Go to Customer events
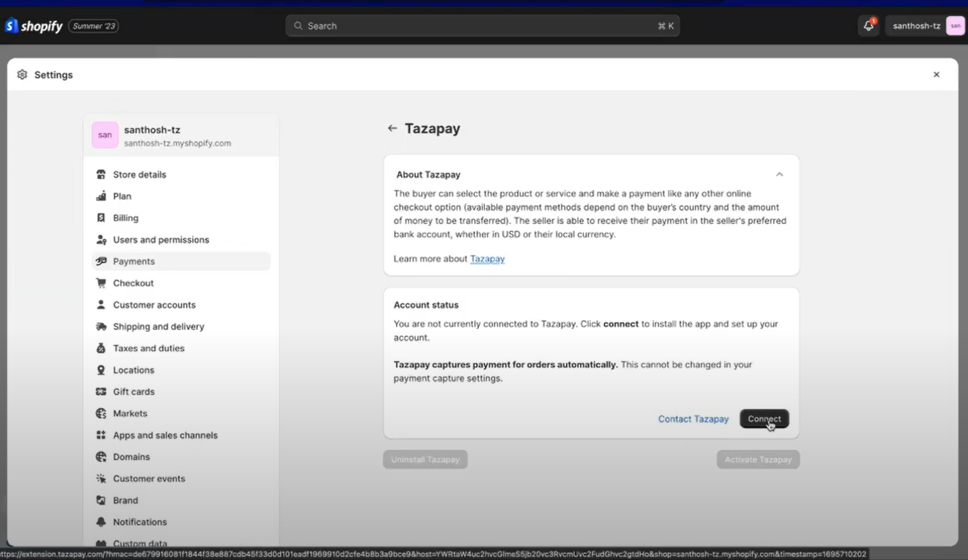The image size is (968, 560). pos(181,479)
